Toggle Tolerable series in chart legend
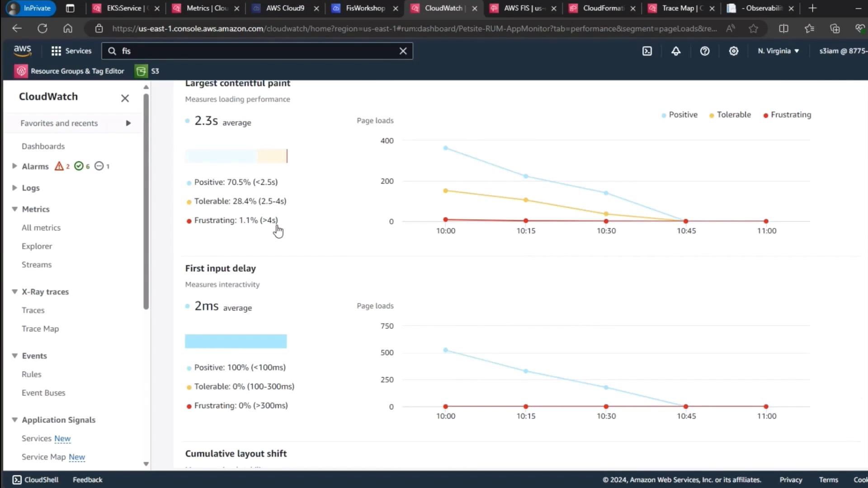The width and height of the screenshot is (868, 488). click(730, 115)
